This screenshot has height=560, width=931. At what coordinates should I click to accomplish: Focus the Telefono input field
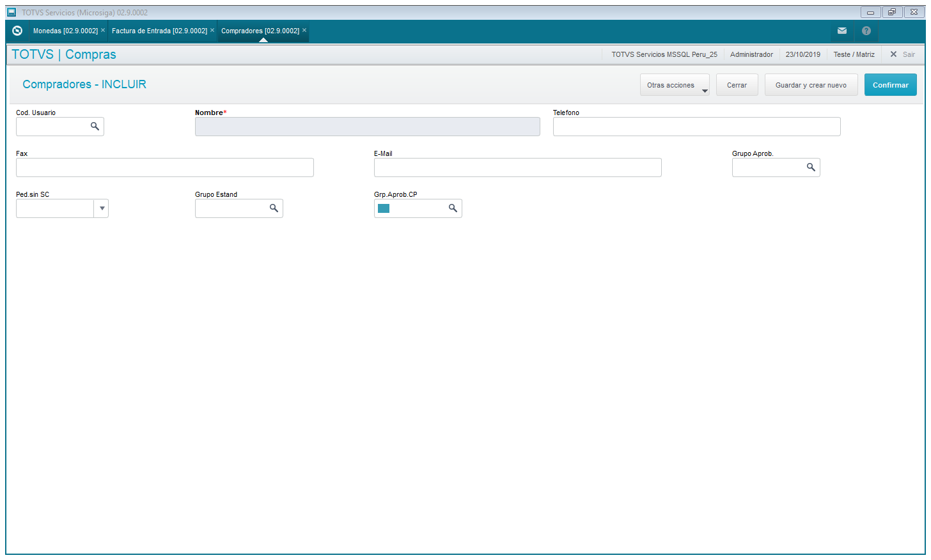(x=696, y=127)
